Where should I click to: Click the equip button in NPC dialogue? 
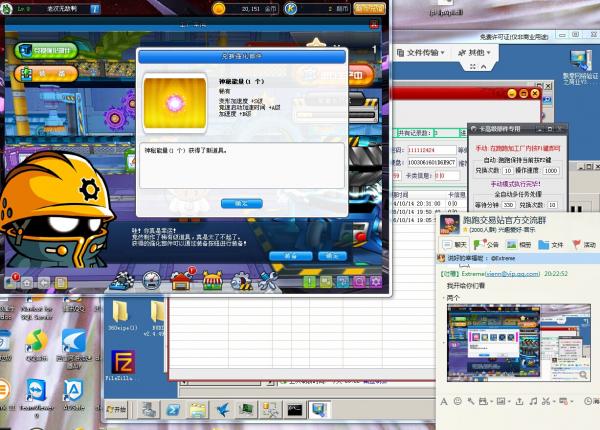[291, 256]
